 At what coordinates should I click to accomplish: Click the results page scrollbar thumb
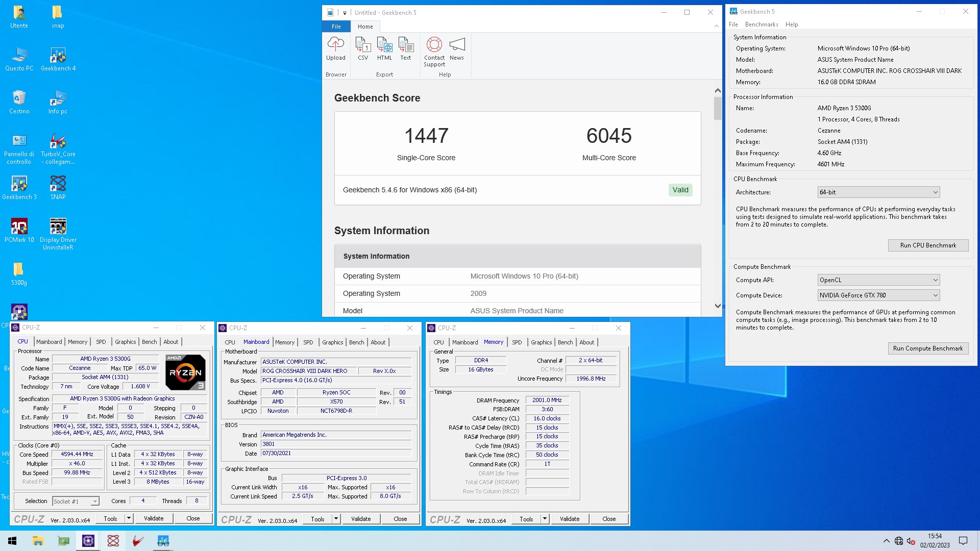tap(718, 108)
